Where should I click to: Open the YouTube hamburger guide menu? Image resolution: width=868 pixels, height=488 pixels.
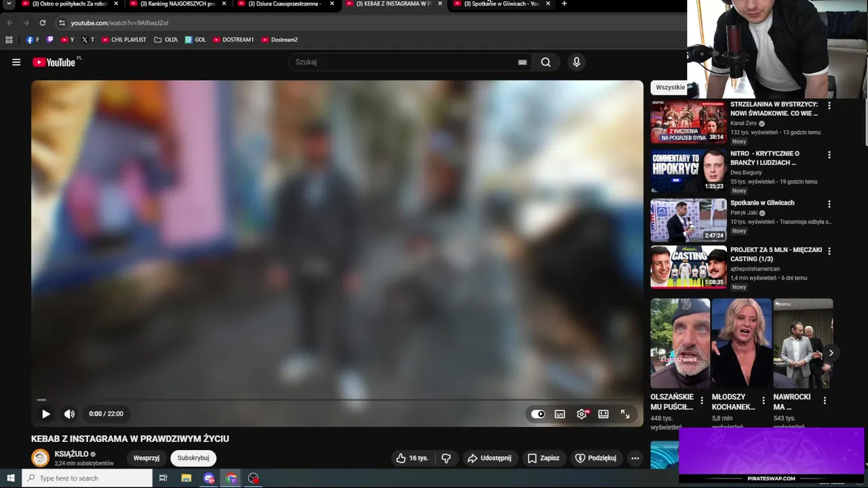pyautogui.click(x=16, y=62)
